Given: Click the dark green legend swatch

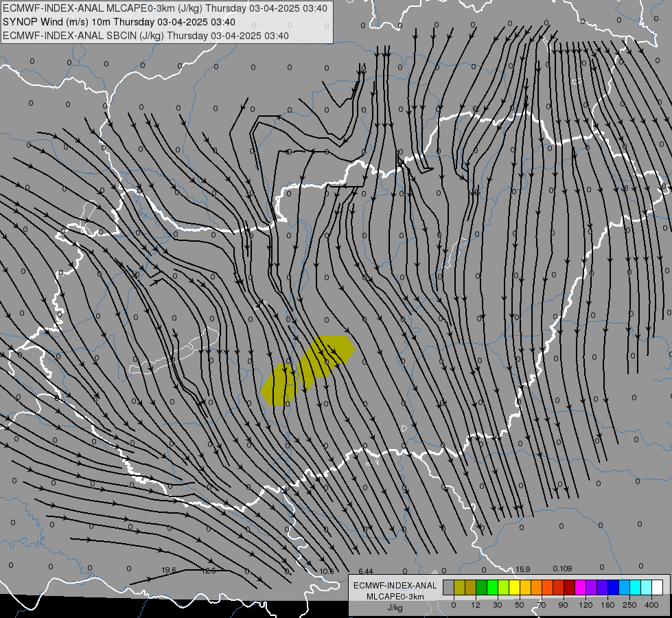Looking at the screenshot, I should coord(482,587).
